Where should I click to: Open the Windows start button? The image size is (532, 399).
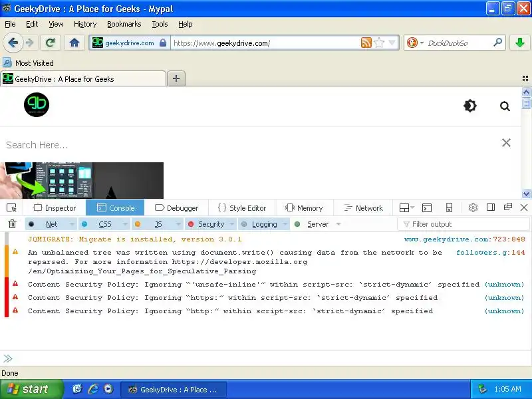31,389
